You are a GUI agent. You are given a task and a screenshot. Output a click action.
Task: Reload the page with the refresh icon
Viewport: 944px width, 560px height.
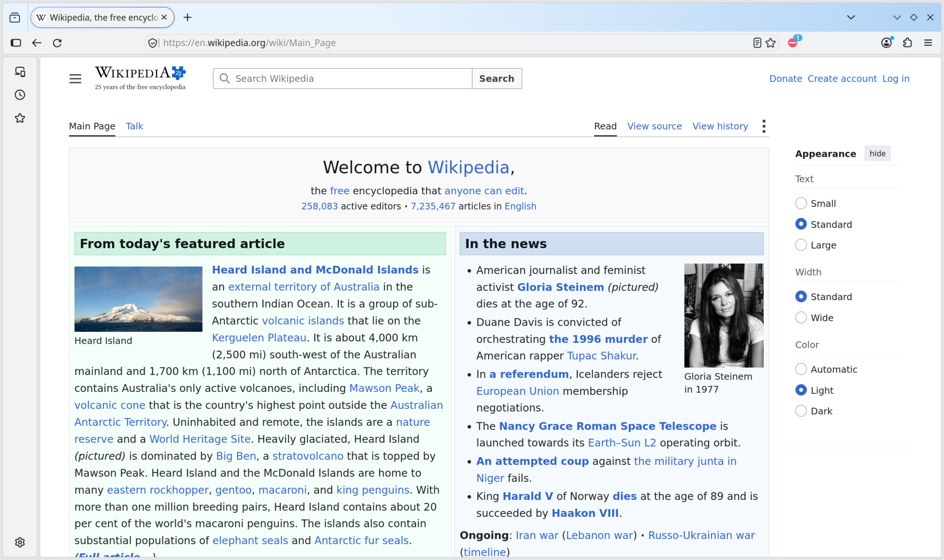click(57, 43)
